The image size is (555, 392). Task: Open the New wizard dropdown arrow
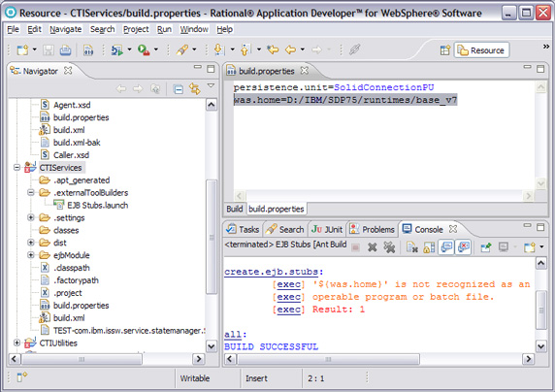point(34,49)
